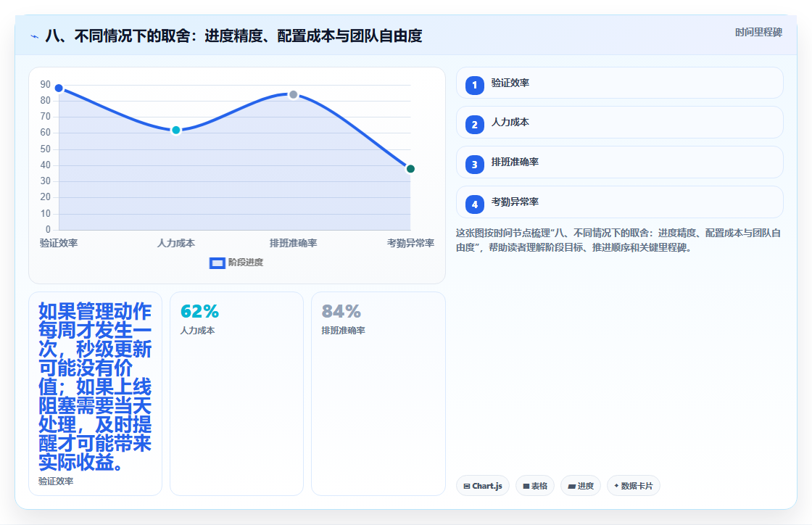Screen dimensions: 812x525
Task: Click the number 1 badge for 验证效率
Action: click(x=474, y=86)
